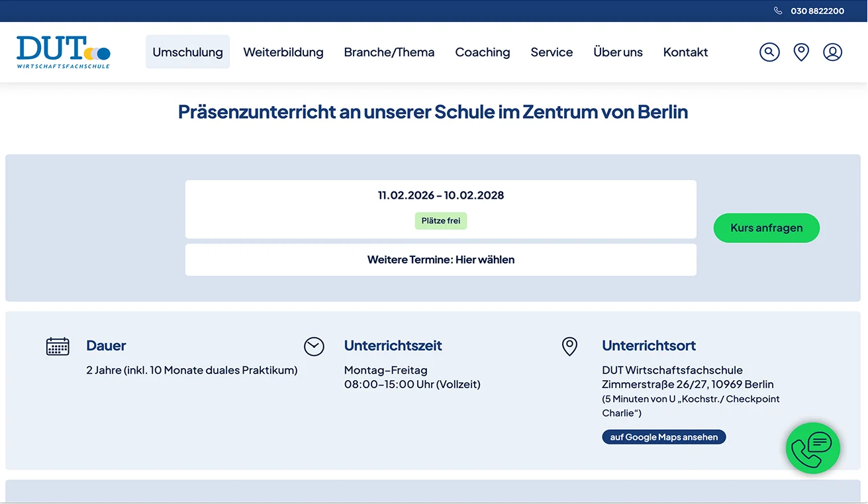Screen dimensions: 868x504
Task: Click the phone icon in top bar
Action: coord(778,11)
